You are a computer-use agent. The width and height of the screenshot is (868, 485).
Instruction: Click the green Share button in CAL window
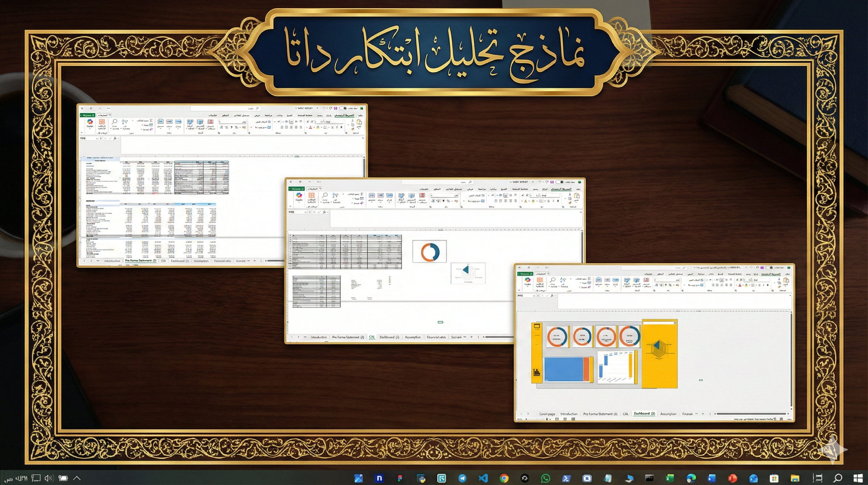[296, 189]
